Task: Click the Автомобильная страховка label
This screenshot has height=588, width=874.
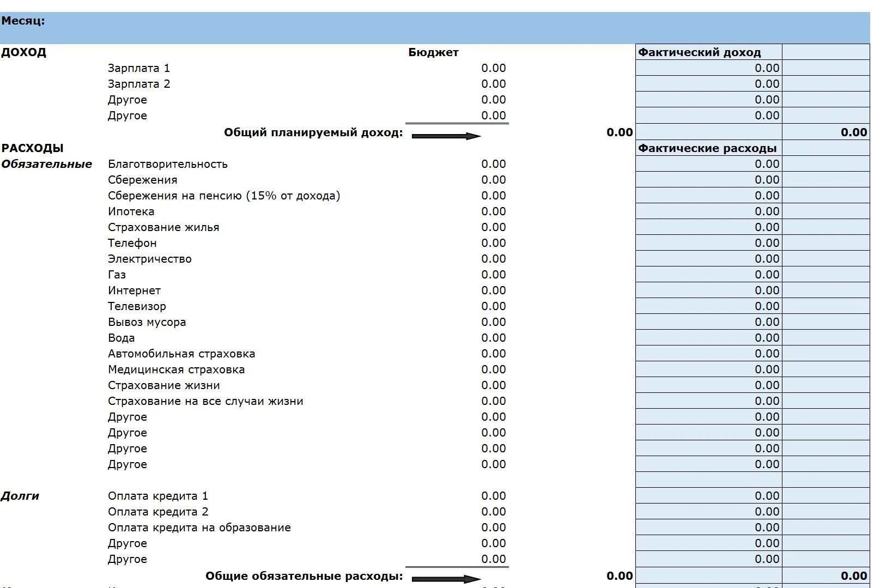Action: click(181, 354)
